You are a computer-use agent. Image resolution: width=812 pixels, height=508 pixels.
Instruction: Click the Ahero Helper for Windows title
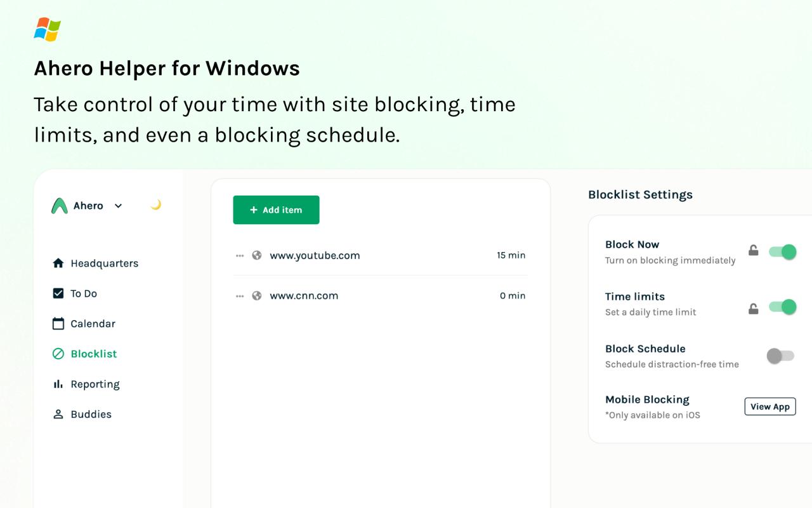coord(167,68)
